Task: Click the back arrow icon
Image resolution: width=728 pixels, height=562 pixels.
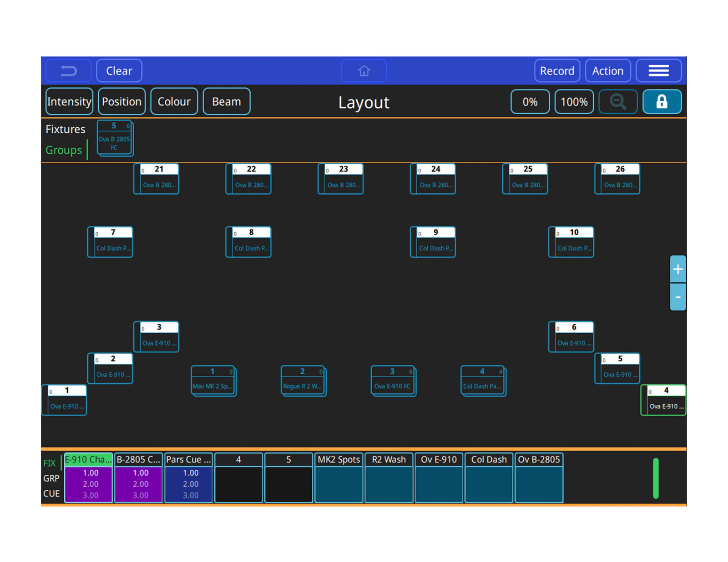Action: [69, 71]
